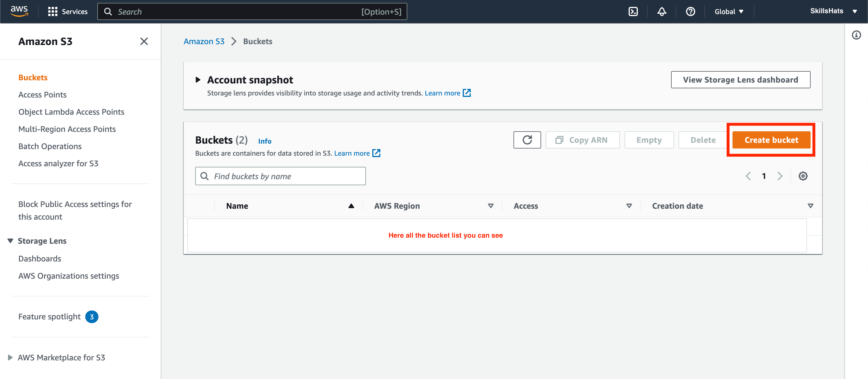Click the Feature spotlight badge 3
The image size is (868, 379).
(92, 317)
